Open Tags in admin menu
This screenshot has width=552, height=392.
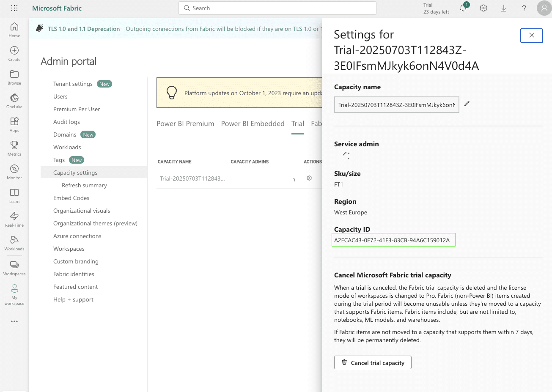tap(59, 160)
